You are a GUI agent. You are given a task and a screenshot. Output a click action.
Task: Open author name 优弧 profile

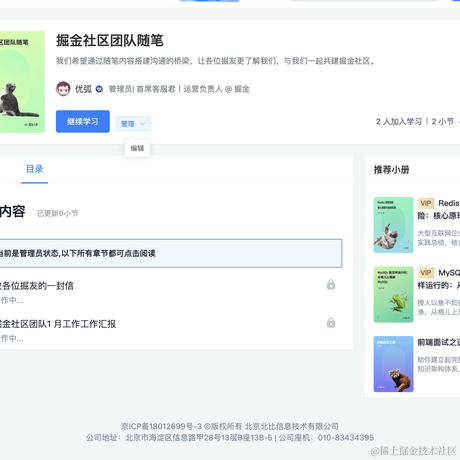click(83, 89)
